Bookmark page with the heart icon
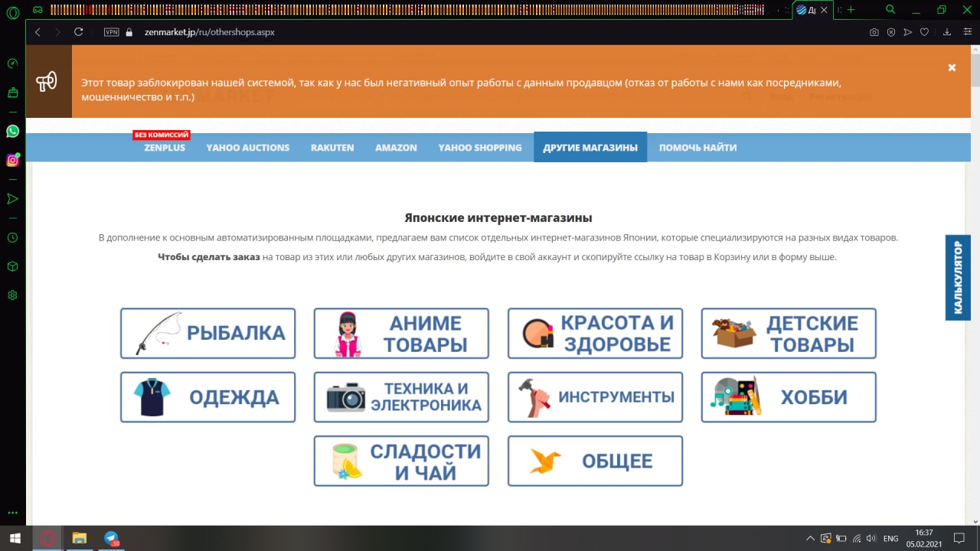The width and height of the screenshot is (980, 551). pyautogui.click(x=925, y=32)
